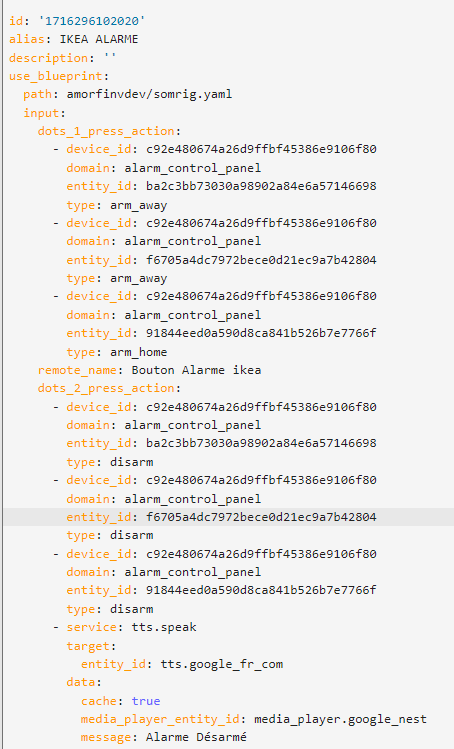Click the dots_1_press_action key
Viewport: 454px width, 749px height.
pos(106,131)
